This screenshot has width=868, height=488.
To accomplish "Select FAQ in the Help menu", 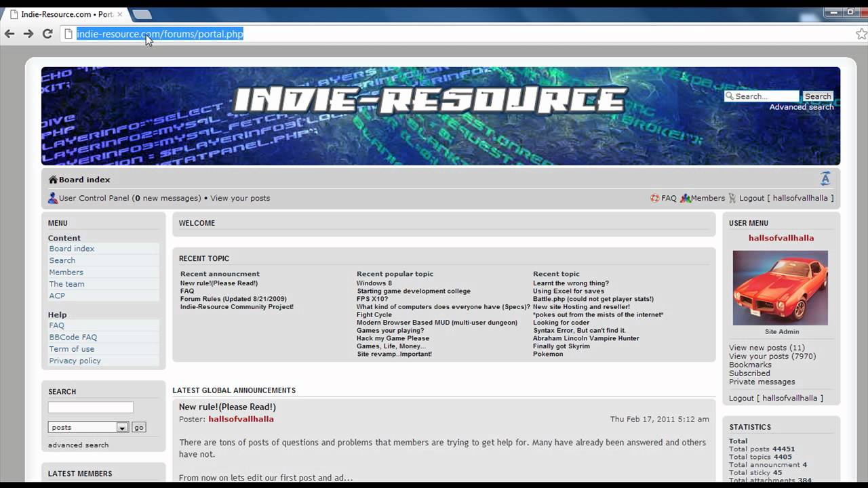I will click(x=56, y=325).
